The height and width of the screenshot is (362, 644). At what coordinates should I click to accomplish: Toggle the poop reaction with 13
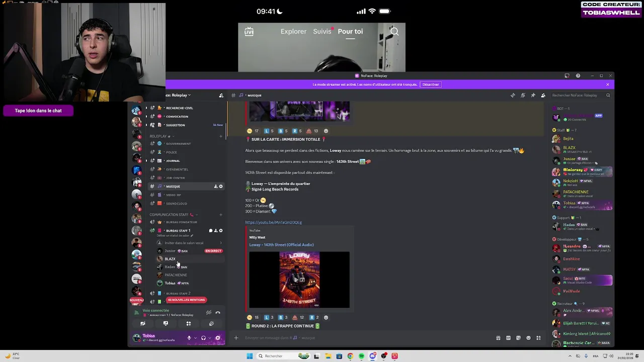pyautogui.click(x=312, y=131)
